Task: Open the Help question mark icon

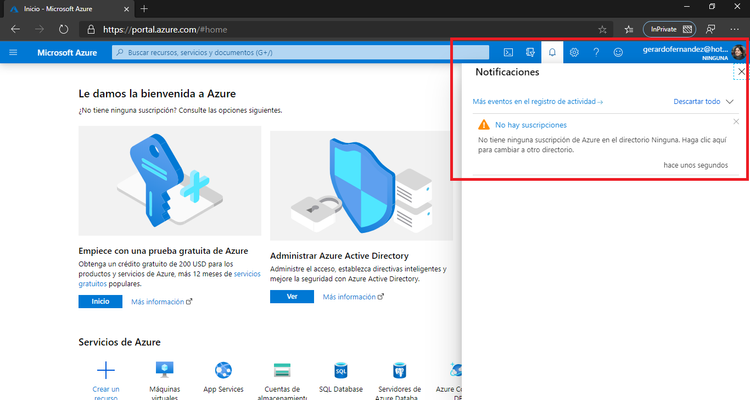Action: [x=596, y=52]
